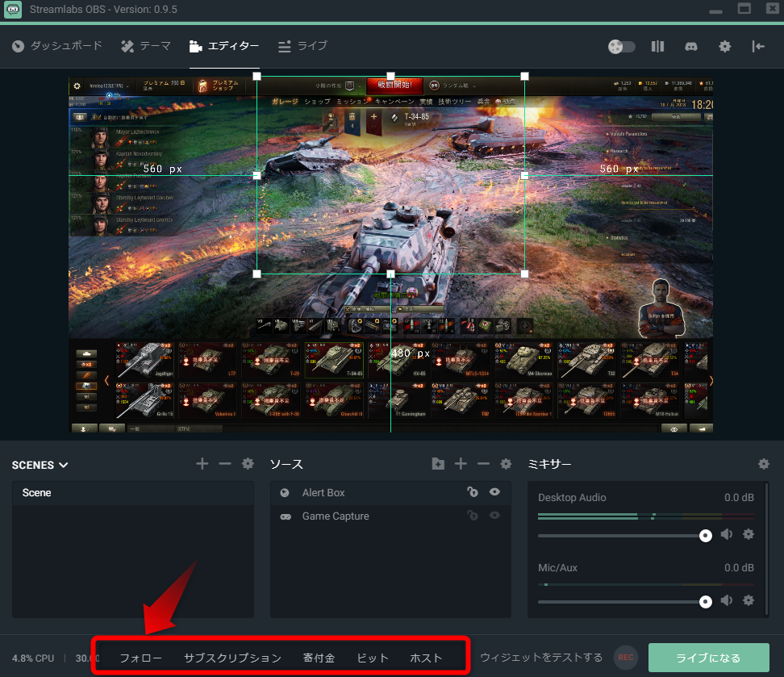
Task: Expand the SCENES dropdown
Action: [x=40, y=465]
